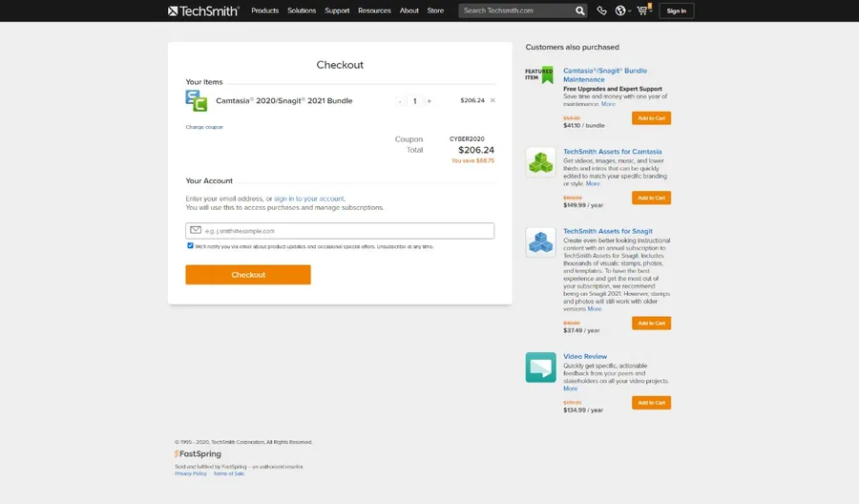This screenshot has height=504, width=859.
Task: Add Bundle Maintenance to cart
Action: point(651,118)
